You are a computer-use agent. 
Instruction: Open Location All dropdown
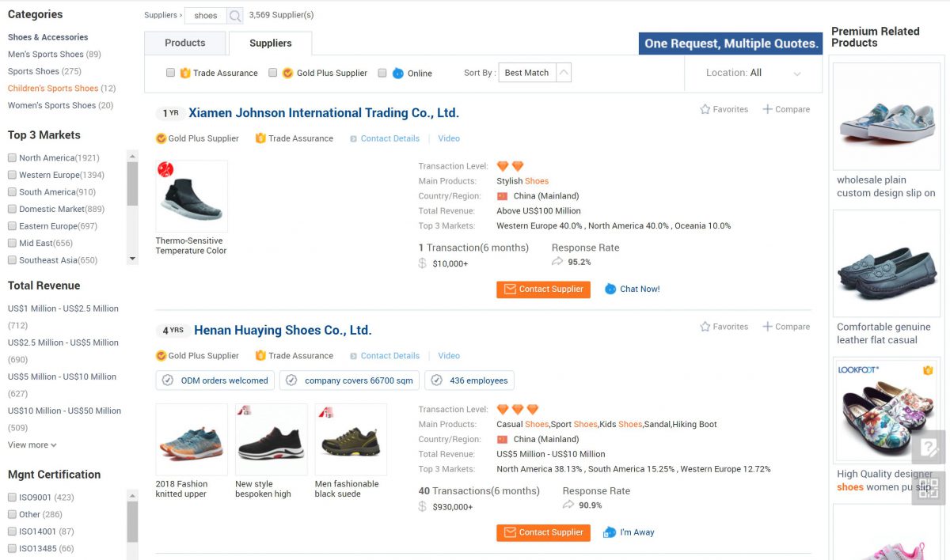pos(753,73)
